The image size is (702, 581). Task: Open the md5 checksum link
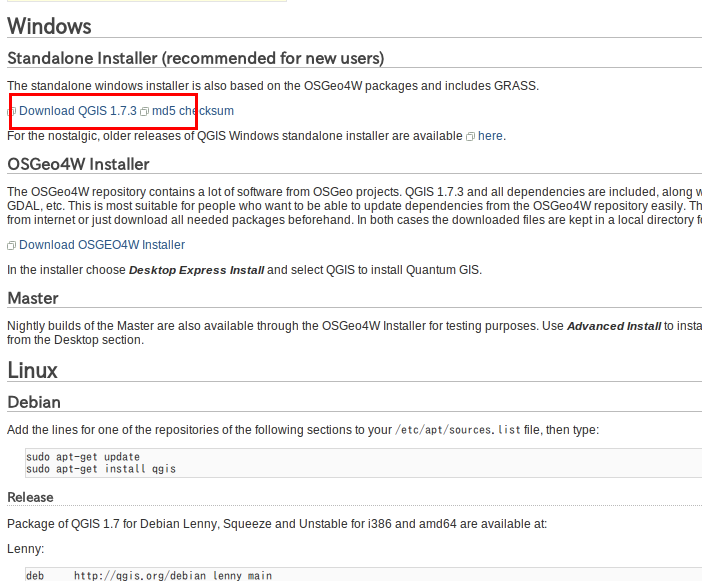[x=193, y=111]
